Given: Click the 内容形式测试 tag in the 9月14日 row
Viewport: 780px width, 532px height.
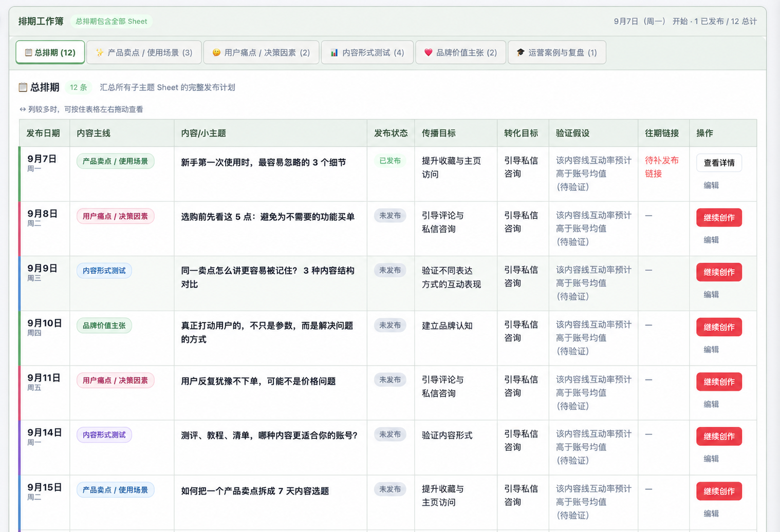Looking at the screenshot, I should click(104, 435).
